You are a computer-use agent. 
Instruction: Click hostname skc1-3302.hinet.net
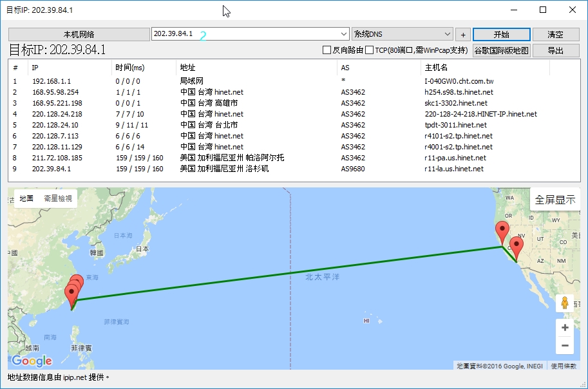pos(456,103)
